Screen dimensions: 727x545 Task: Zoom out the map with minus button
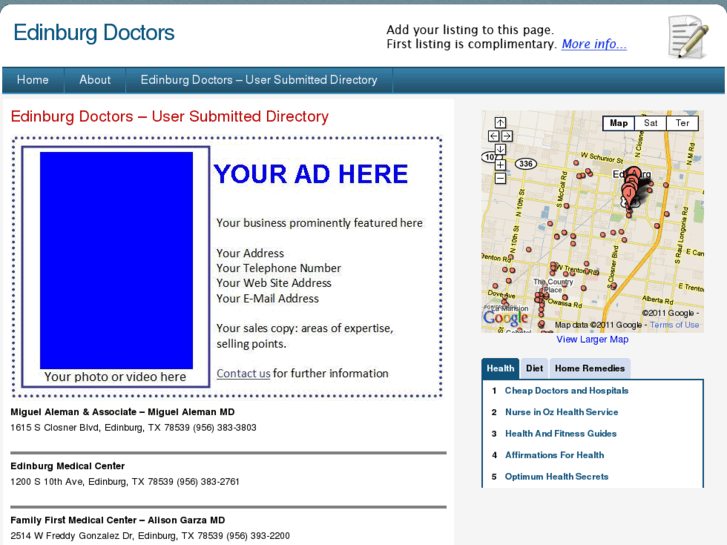pos(500,178)
